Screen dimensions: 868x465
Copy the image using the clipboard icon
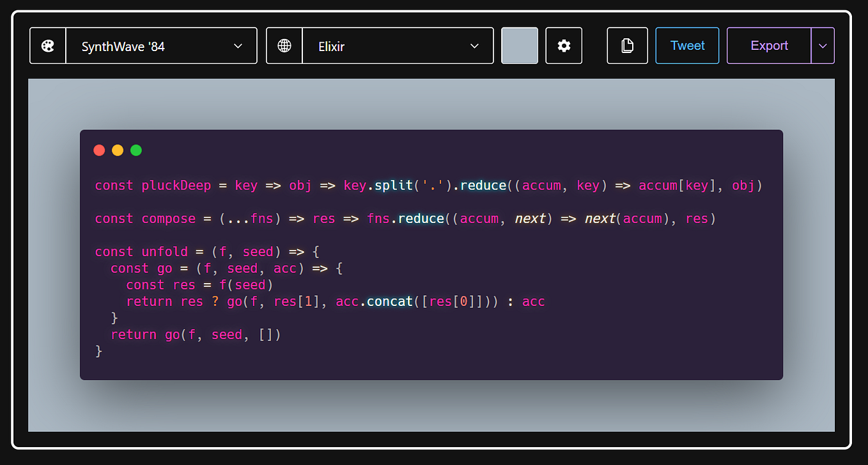pos(627,45)
